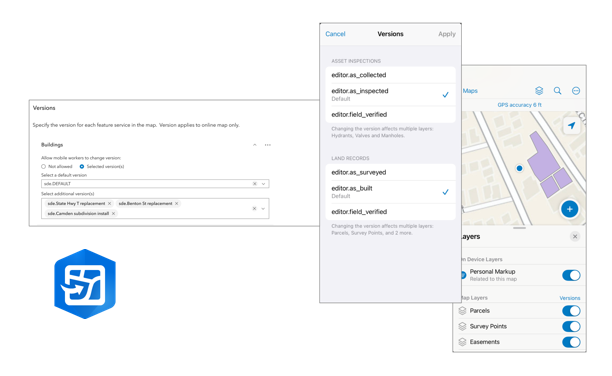Click the Buildings section title
612x376 pixels.
coord(52,145)
